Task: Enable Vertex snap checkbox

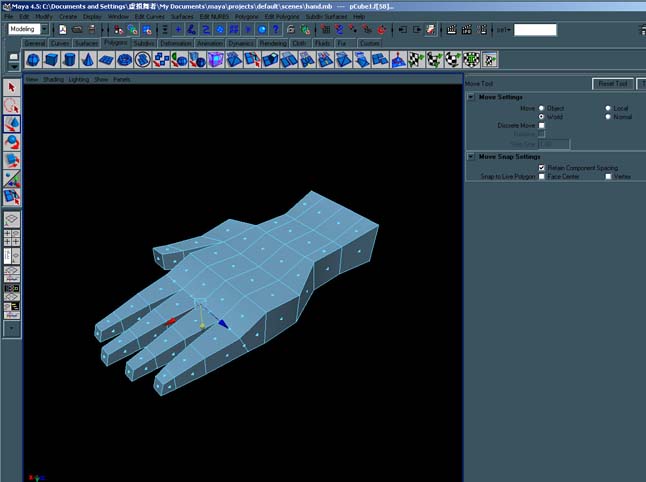Action: tap(608, 176)
